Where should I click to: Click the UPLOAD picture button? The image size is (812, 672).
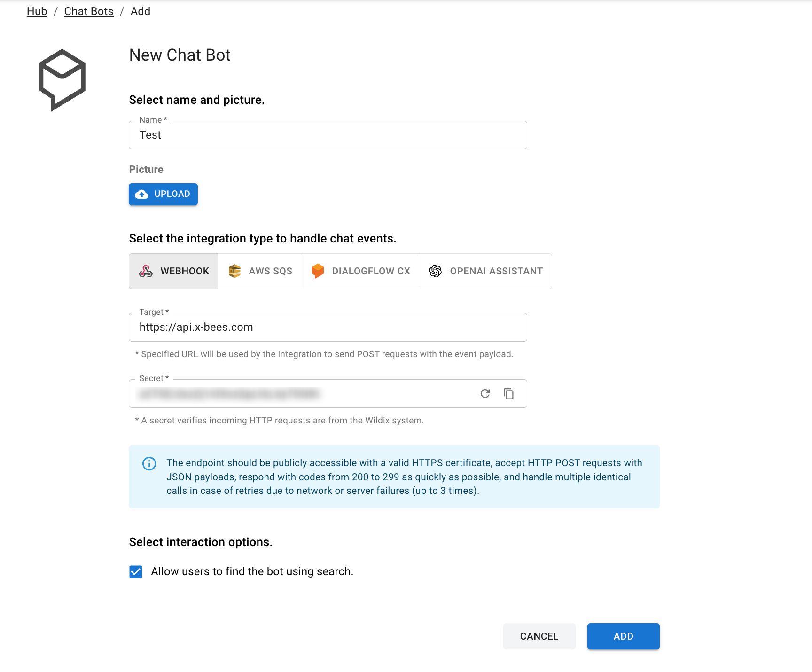(163, 194)
